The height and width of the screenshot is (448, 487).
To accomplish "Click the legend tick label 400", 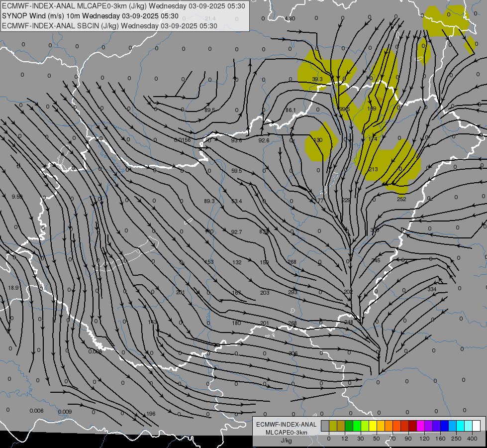I will [472, 439].
